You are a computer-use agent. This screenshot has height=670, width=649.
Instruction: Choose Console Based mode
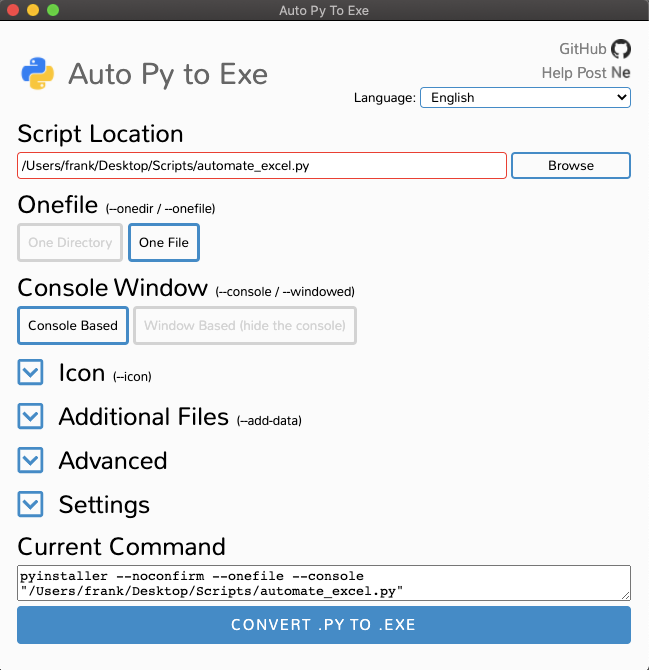click(73, 325)
